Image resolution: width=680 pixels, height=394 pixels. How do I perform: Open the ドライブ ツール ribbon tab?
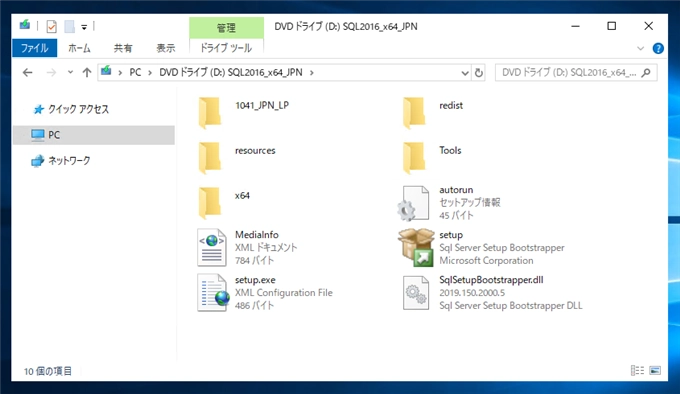226,48
